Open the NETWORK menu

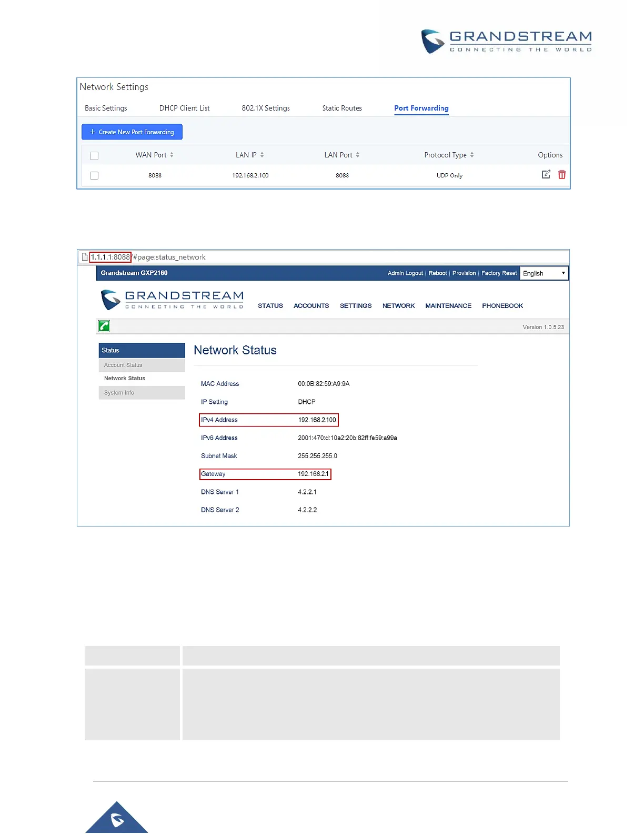399,306
